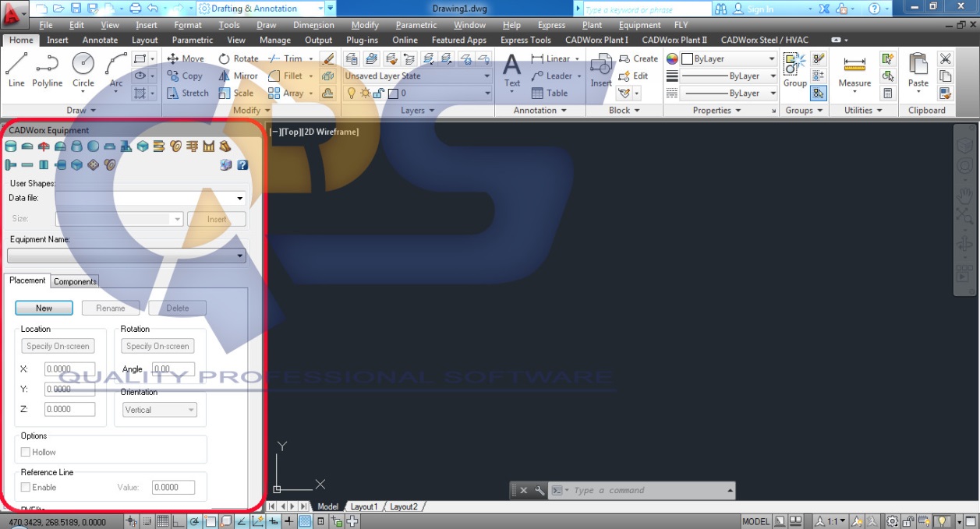This screenshot has height=529, width=980.
Task: Click the Create block button
Action: click(639, 58)
